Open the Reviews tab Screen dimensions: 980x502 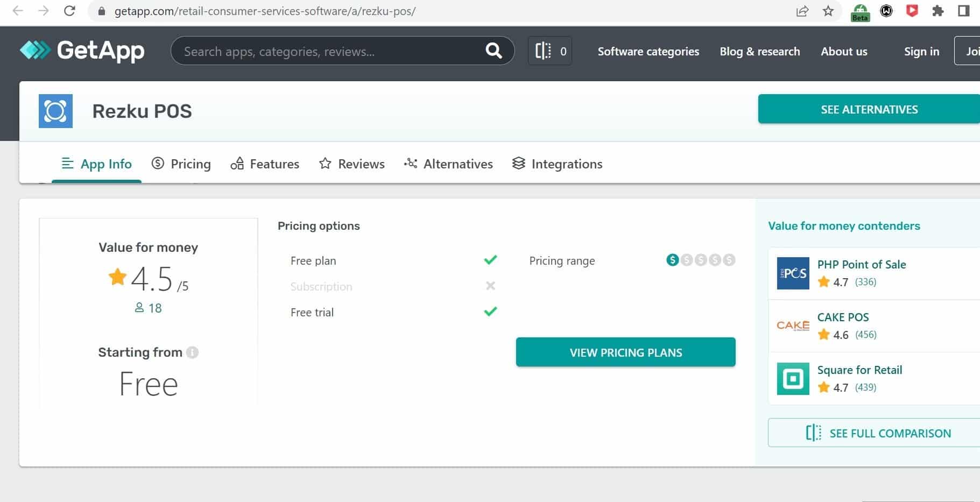click(x=351, y=164)
